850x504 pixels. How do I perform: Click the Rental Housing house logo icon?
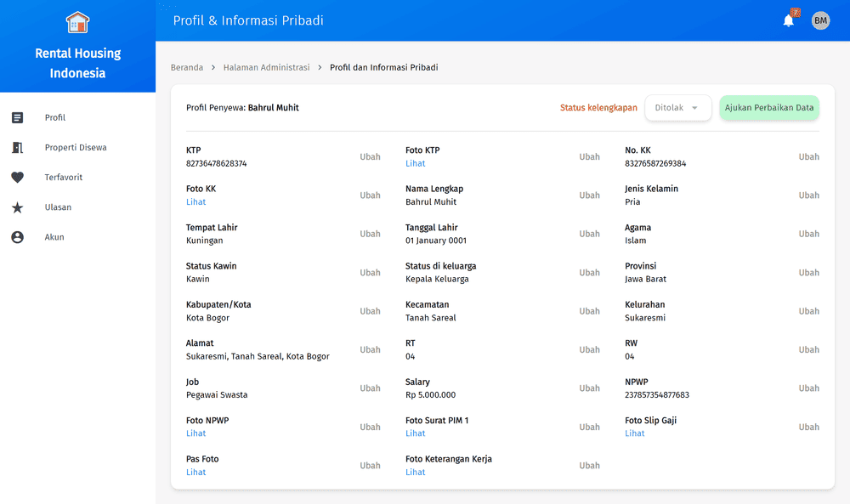77,22
